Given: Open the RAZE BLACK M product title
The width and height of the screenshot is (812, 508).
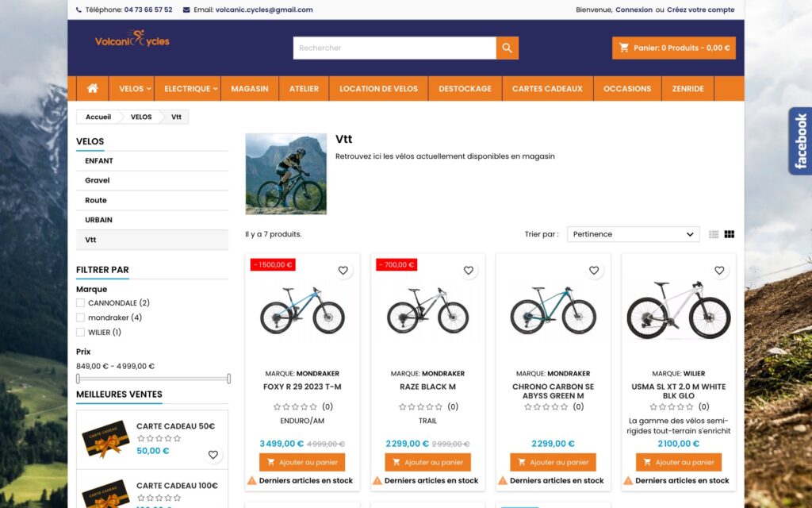Looking at the screenshot, I should pos(427,387).
